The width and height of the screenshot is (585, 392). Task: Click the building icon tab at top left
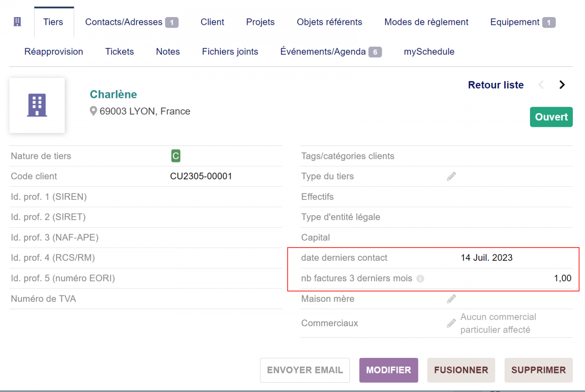click(18, 21)
